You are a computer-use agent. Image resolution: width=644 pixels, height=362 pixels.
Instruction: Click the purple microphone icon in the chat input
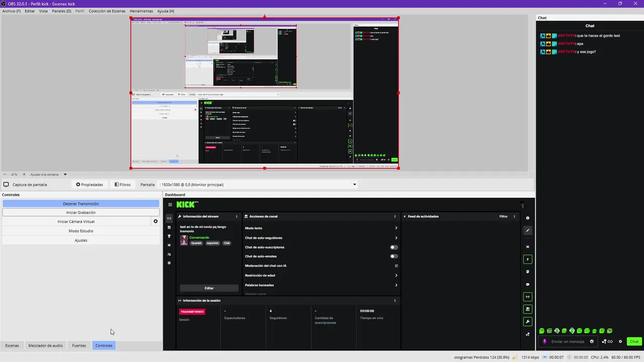544,341
